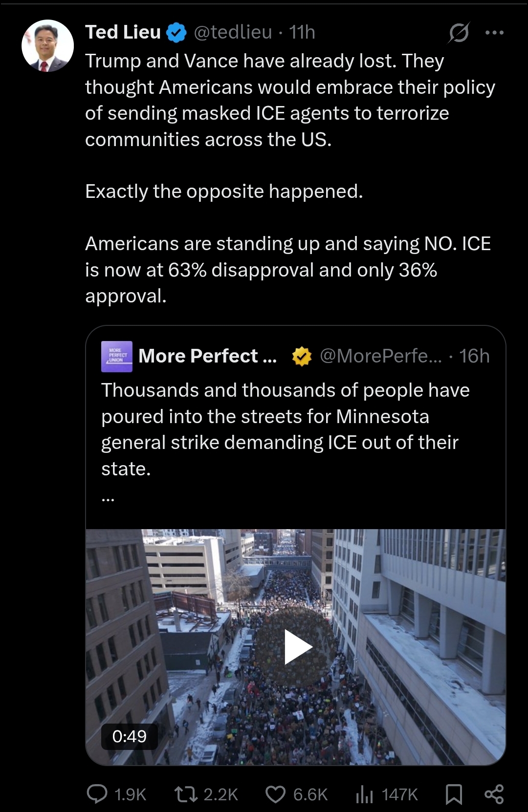Open the @tedlieu handle link
The image size is (528, 812).
click(x=233, y=32)
